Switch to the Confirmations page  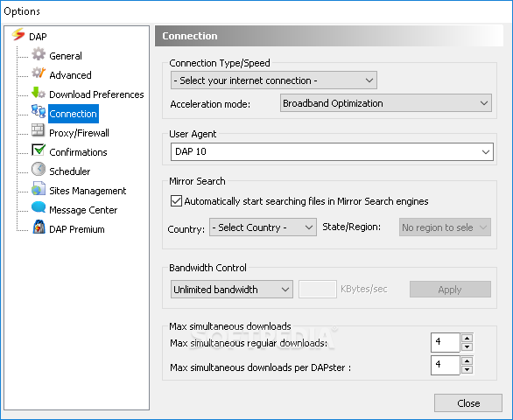[78, 152]
